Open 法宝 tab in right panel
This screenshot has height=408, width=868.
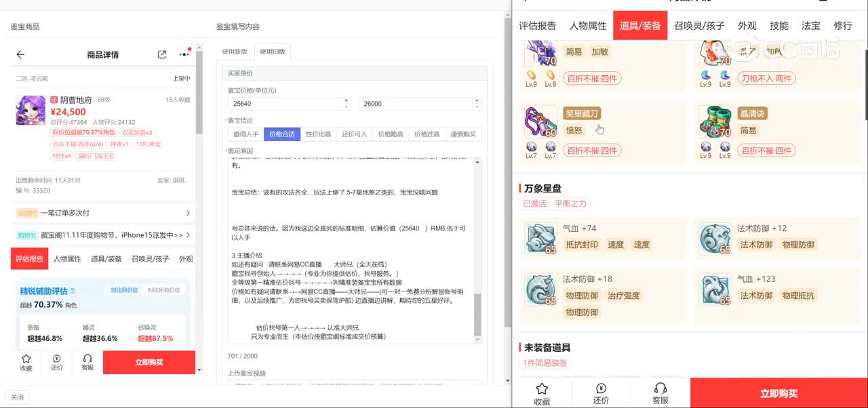point(811,26)
